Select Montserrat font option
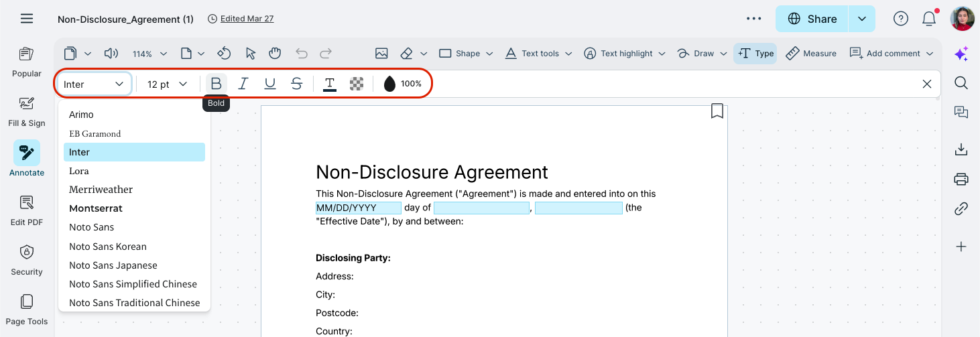 pyautogui.click(x=96, y=208)
